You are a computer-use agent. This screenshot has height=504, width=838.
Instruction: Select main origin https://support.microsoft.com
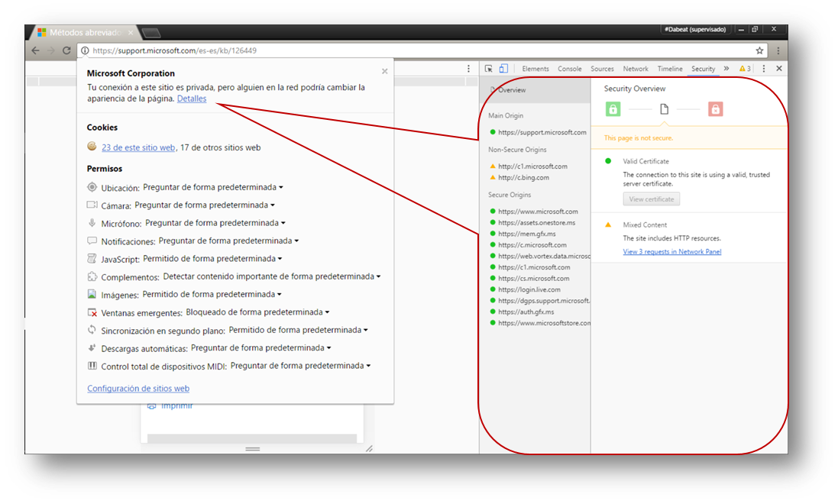539,132
